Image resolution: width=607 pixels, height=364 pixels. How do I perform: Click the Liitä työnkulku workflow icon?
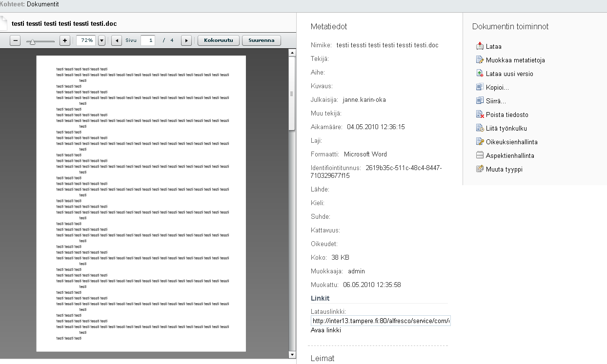(x=479, y=128)
